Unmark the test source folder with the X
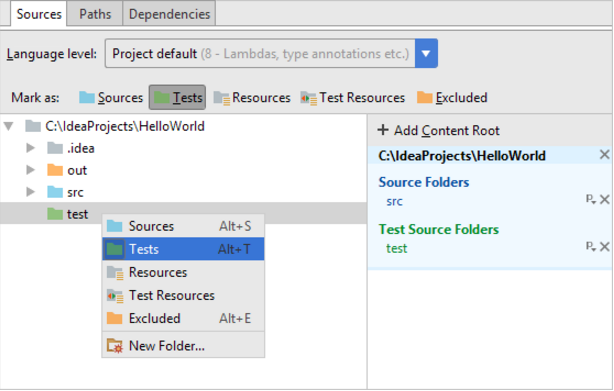The image size is (614, 391). pos(604,247)
